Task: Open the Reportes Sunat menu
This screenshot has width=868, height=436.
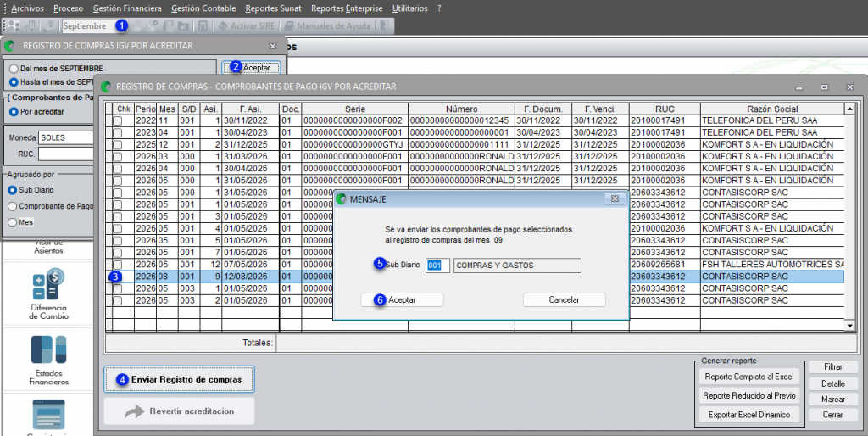Action: point(274,8)
